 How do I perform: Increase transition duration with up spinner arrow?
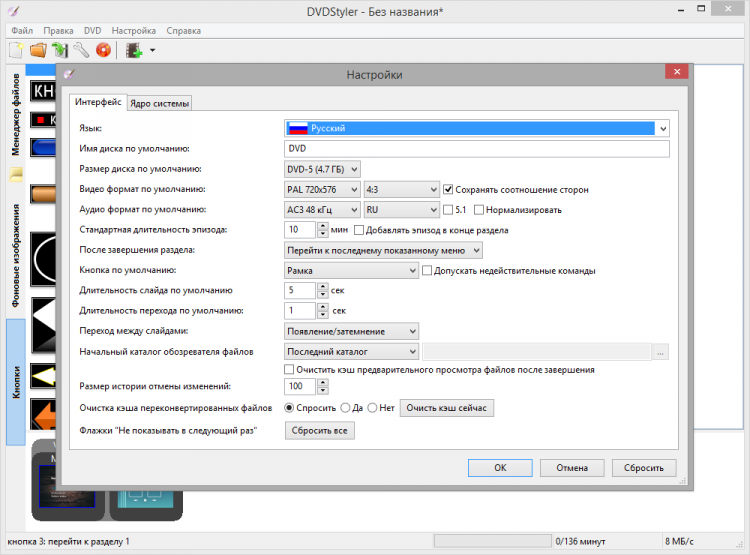(x=323, y=307)
